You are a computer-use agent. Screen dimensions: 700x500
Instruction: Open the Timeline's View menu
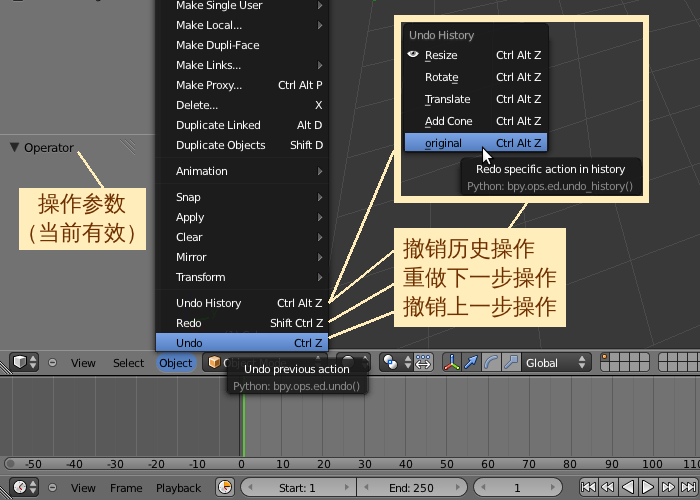[83, 488]
